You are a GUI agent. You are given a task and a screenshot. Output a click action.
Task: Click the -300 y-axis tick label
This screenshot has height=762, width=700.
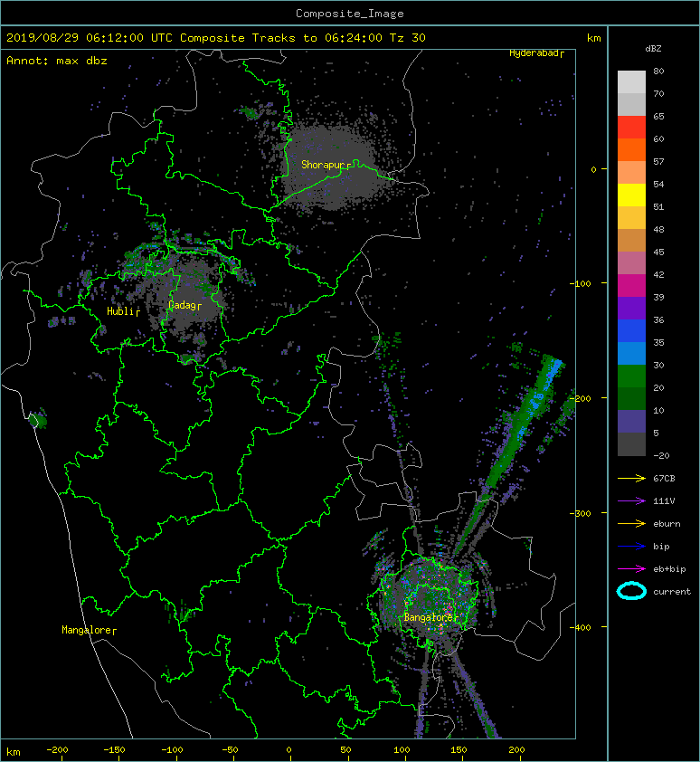tap(581, 513)
